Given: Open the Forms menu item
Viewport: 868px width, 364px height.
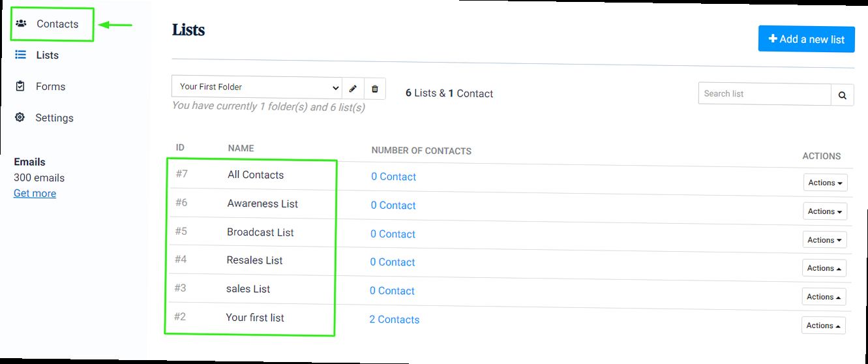Looking at the screenshot, I should point(50,87).
